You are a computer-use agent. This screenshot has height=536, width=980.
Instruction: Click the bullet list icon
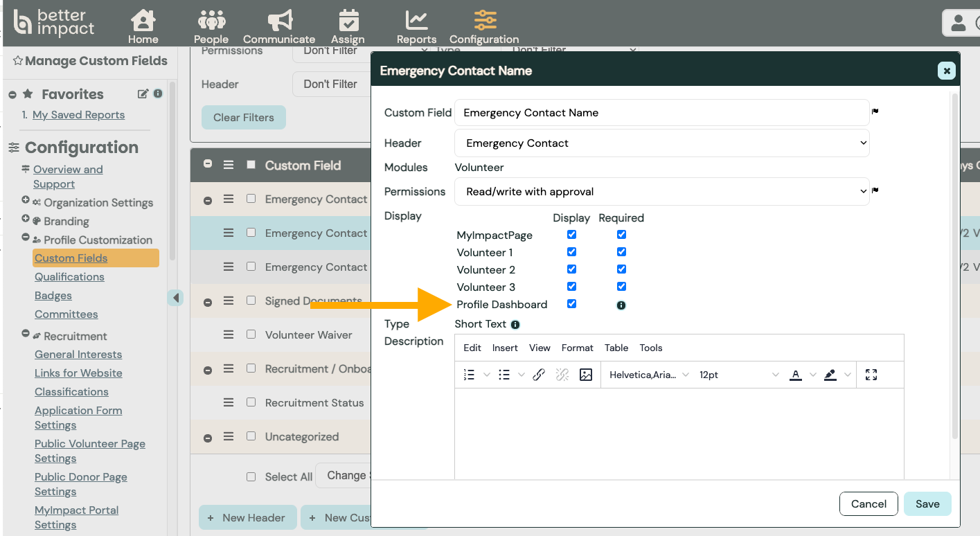point(504,375)
